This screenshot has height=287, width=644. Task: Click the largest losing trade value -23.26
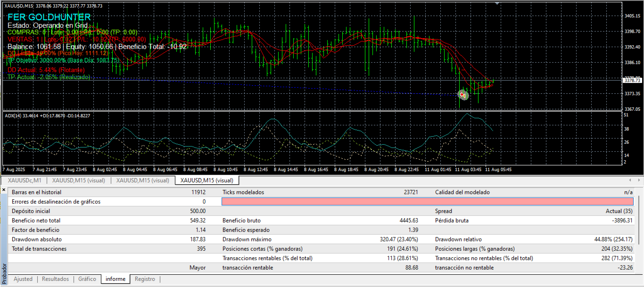coord(625,268)
